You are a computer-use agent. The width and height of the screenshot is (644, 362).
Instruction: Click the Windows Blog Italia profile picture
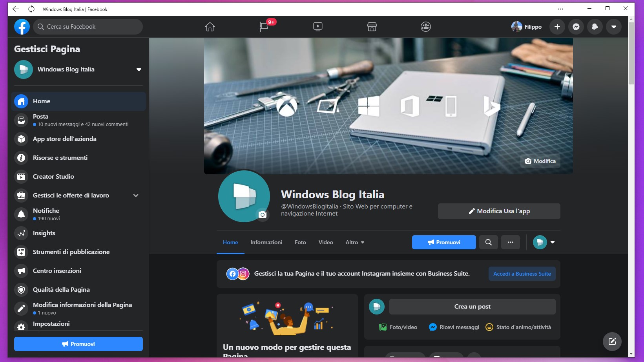[244, 196]
